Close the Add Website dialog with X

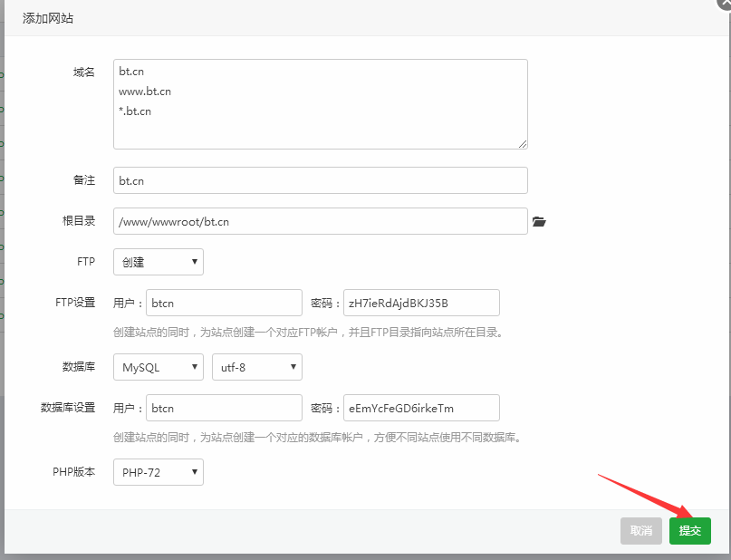pyautogui.click(x=725, y=3)
